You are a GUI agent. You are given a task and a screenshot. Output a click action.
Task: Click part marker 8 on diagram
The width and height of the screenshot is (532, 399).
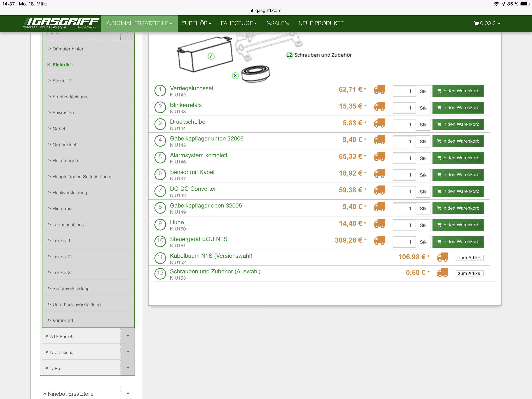(235, 76)
